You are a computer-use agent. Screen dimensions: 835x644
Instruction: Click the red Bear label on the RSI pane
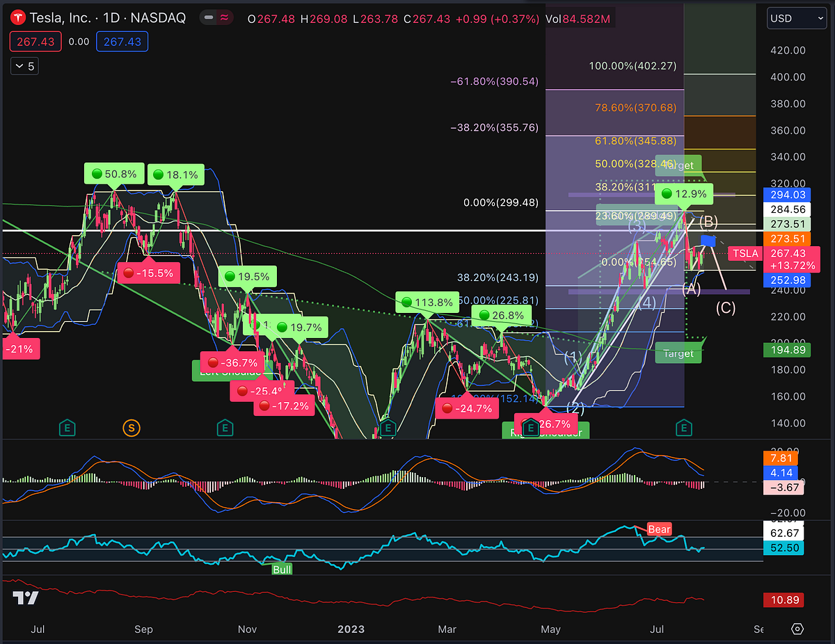pos(658,529)
